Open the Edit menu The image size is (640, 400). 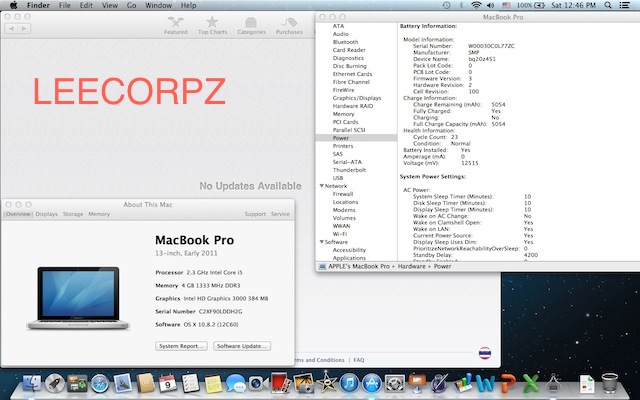pos(86,5)
